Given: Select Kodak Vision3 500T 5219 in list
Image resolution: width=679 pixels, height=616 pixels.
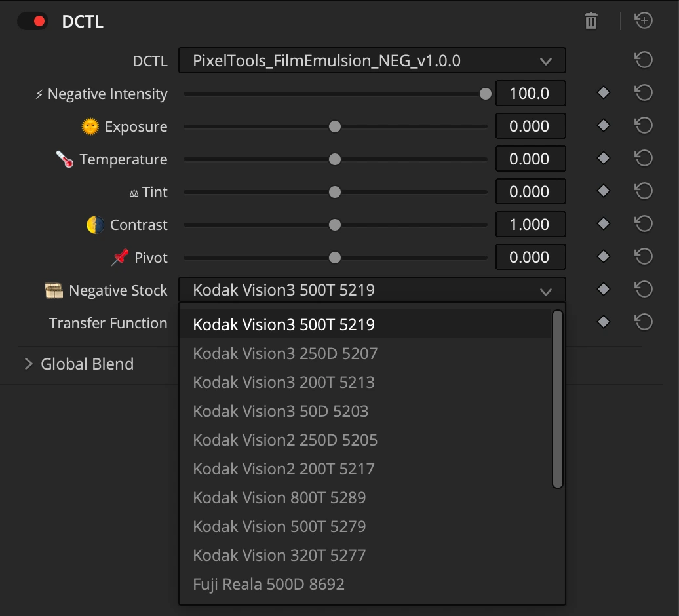Looking at the screenshot, I should [x=365, y=324].
